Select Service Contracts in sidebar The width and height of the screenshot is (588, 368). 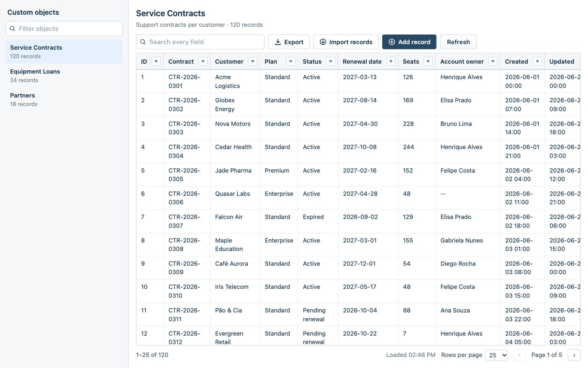[x=64, y=51]
